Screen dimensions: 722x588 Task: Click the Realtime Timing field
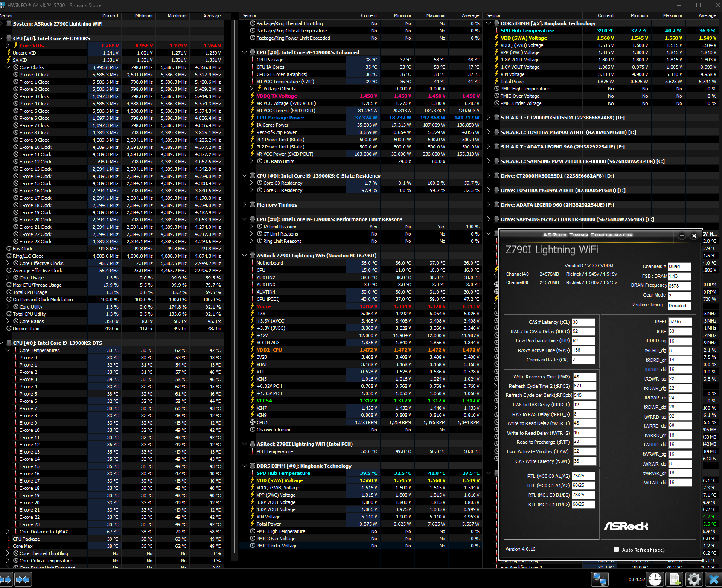(x=679, y=306)
